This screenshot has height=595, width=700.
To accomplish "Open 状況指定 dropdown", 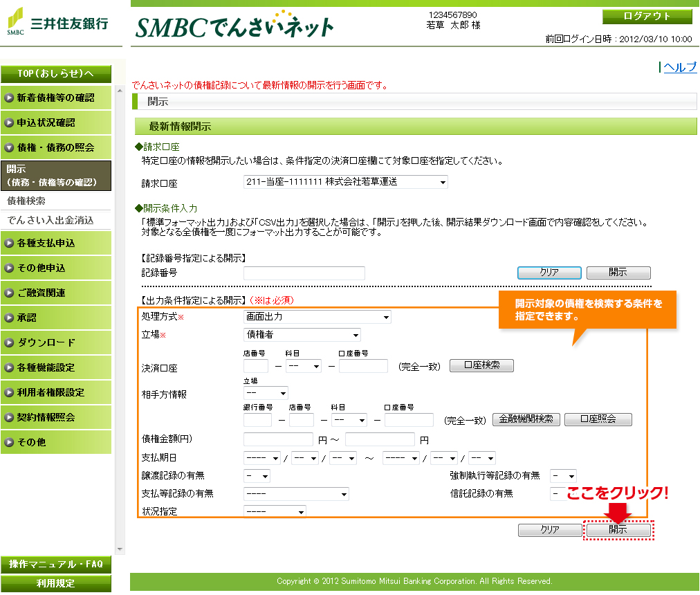I will coord(275,511).
